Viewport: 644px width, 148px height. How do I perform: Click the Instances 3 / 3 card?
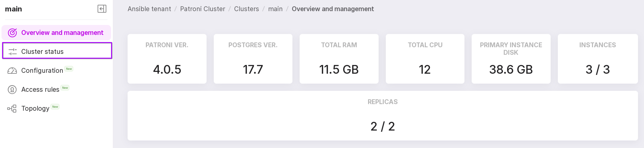[597, 59]
